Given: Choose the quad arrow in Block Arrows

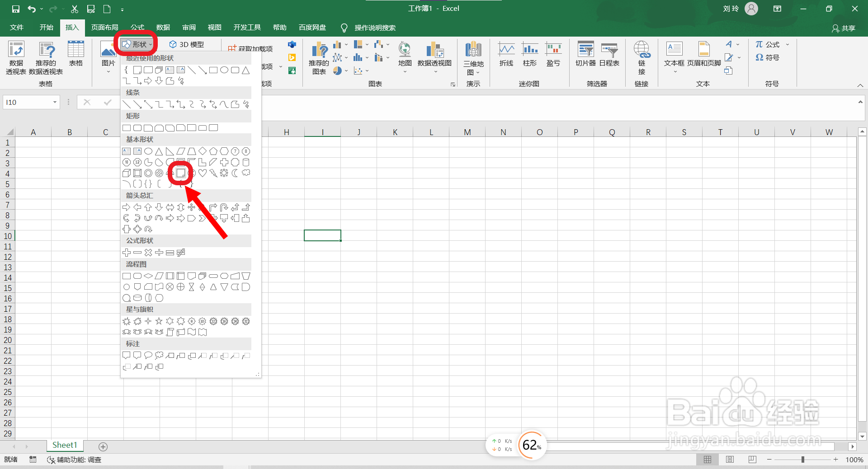Looking at the screenshot, I should click(191, 207).
